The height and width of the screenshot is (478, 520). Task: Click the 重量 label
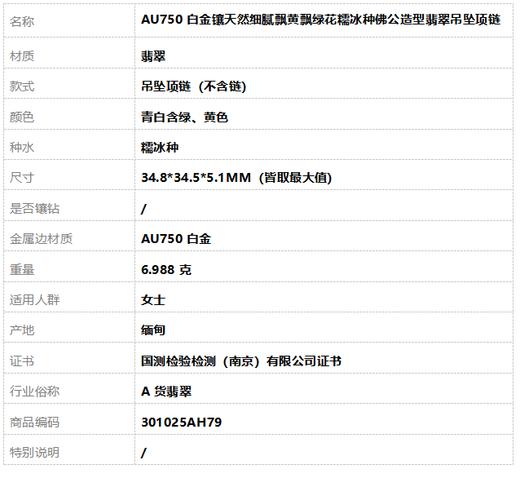point(22,269)
